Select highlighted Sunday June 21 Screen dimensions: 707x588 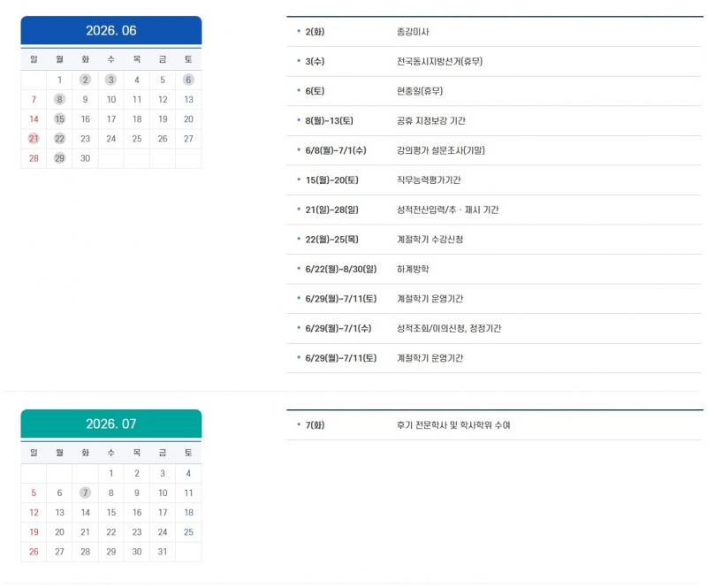[x=34, y=138]
